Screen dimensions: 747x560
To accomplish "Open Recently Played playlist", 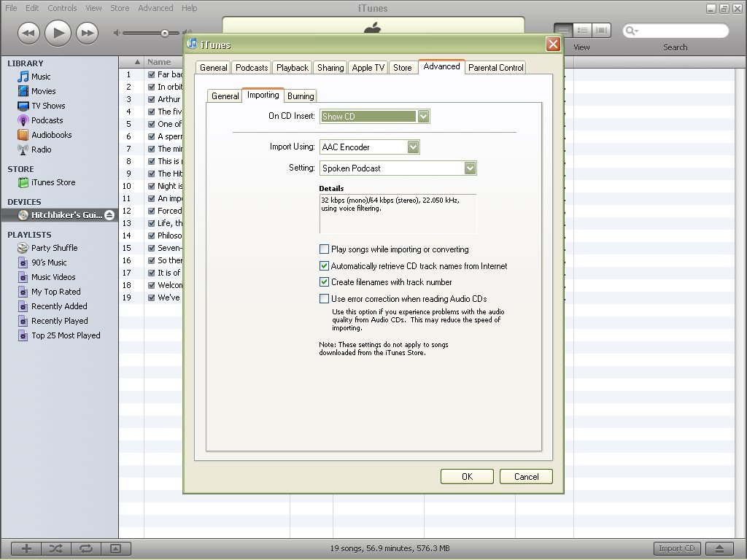I will 60,321.
